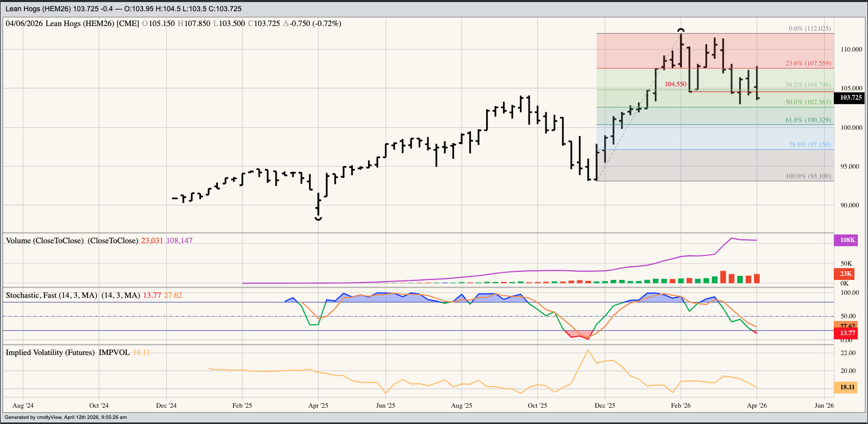
Task: Select the orange 27.62 stochastic value tag
Action: pos(848,325)
